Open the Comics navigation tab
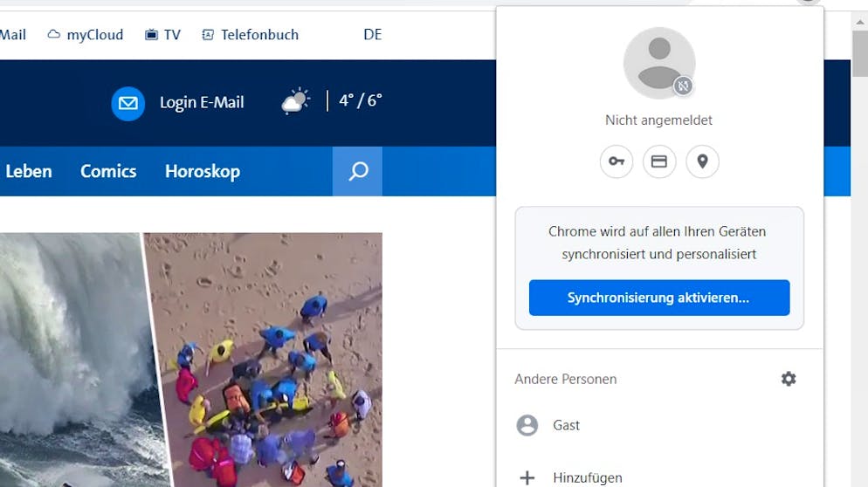The height and width of the screenshot is (487, 868). tap(108, 172)
